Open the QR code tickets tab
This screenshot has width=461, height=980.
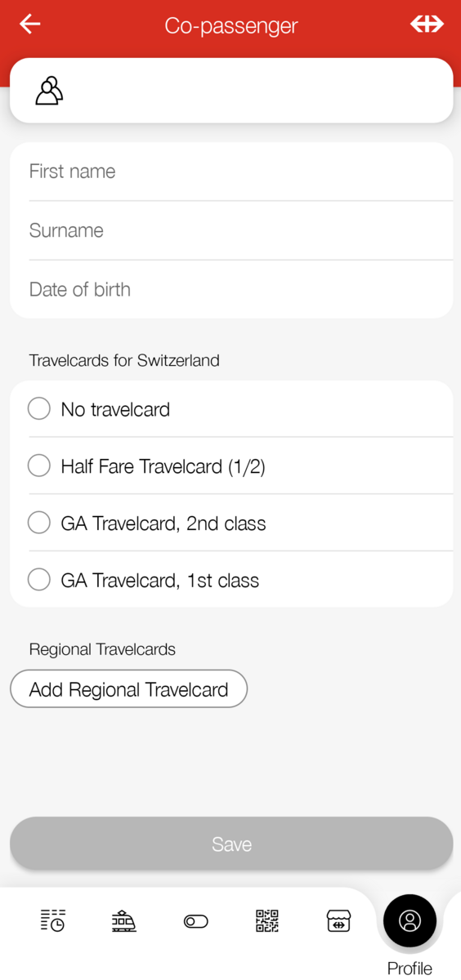click(x=267, y=920)
